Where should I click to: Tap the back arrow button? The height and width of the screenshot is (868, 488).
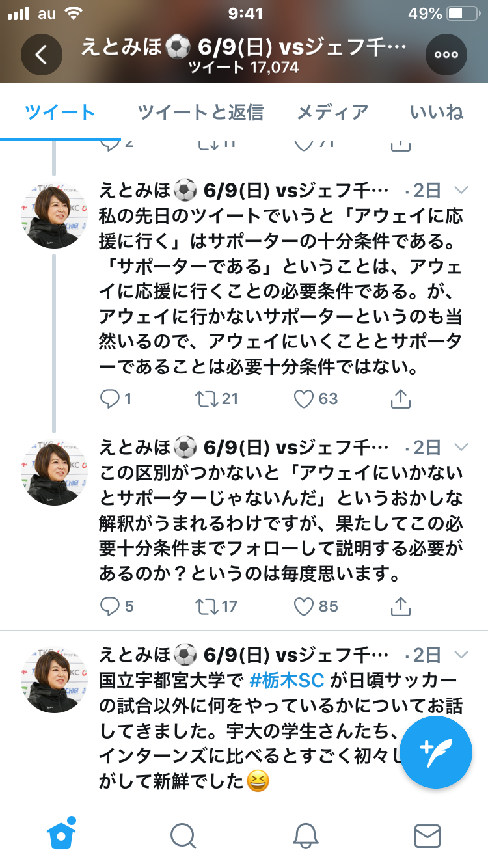coord(41,55)
